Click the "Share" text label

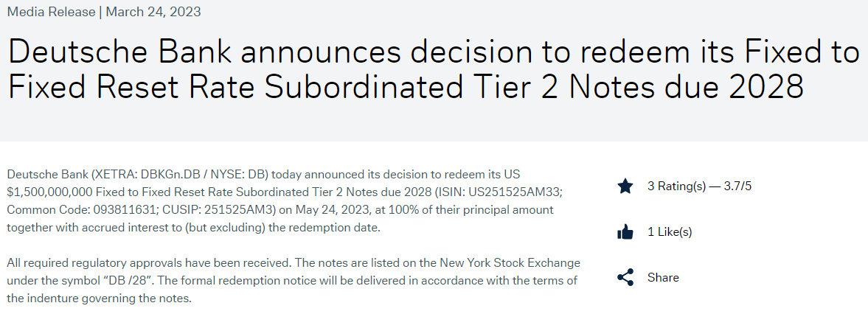[663, 278]
